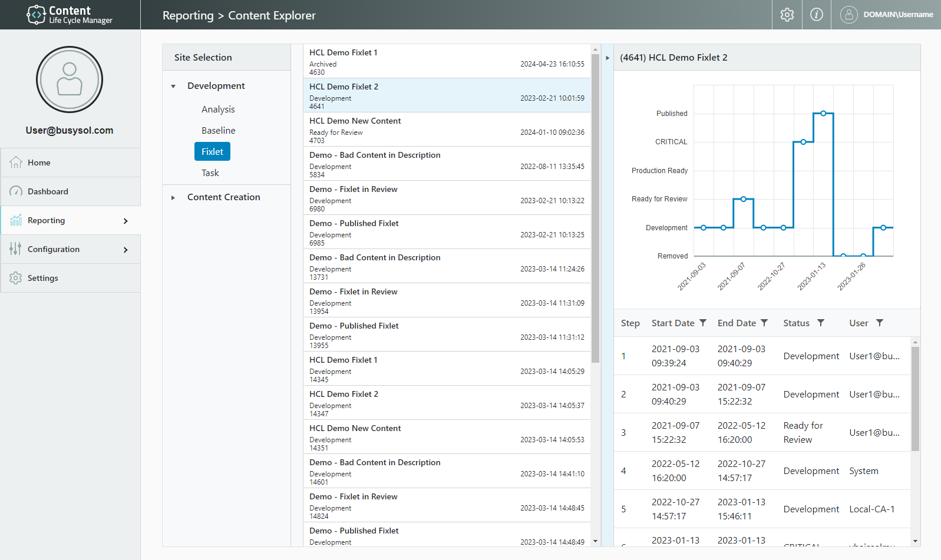Select HCL Demo Fixlet 2 item 14347
This screenshot has width=941, height=560.
point(447,403)
